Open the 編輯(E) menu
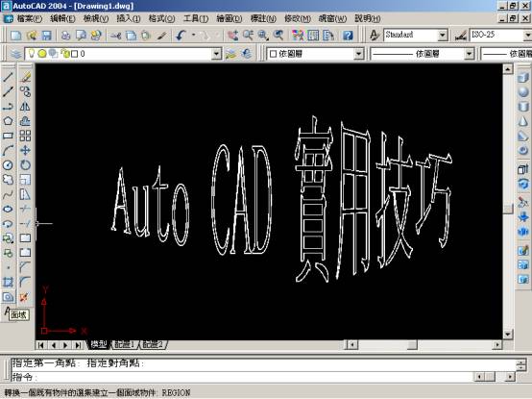 point(62,18)
